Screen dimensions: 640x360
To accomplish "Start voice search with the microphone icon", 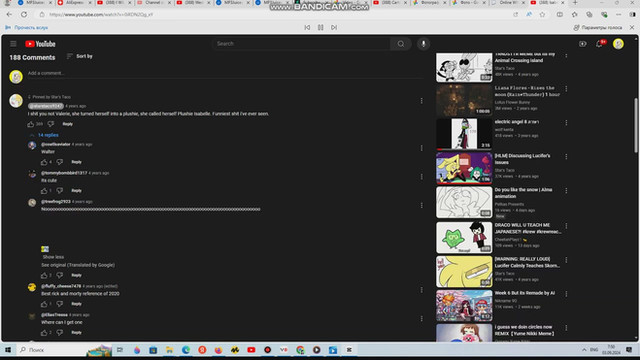I will (423, 44).
